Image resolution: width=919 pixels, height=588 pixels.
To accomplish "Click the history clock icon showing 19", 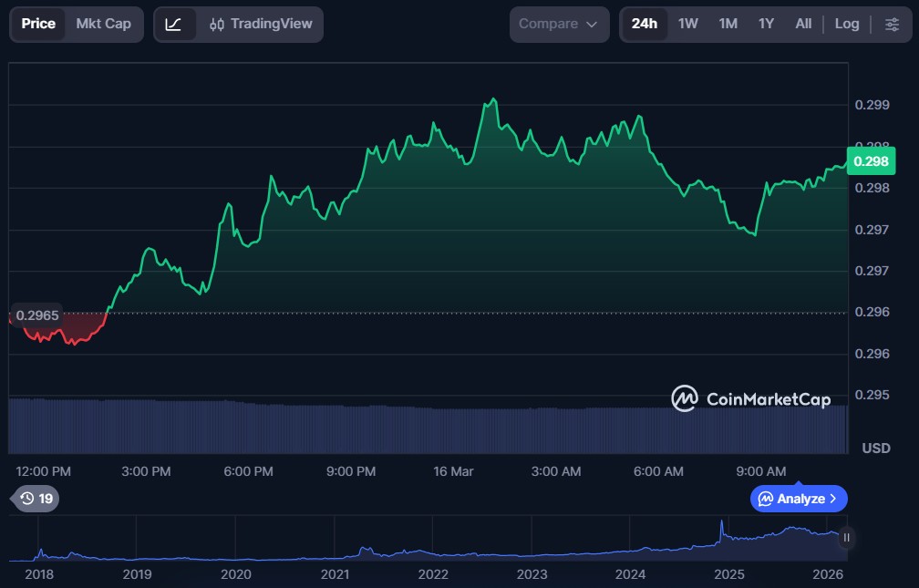I will 36,499.
